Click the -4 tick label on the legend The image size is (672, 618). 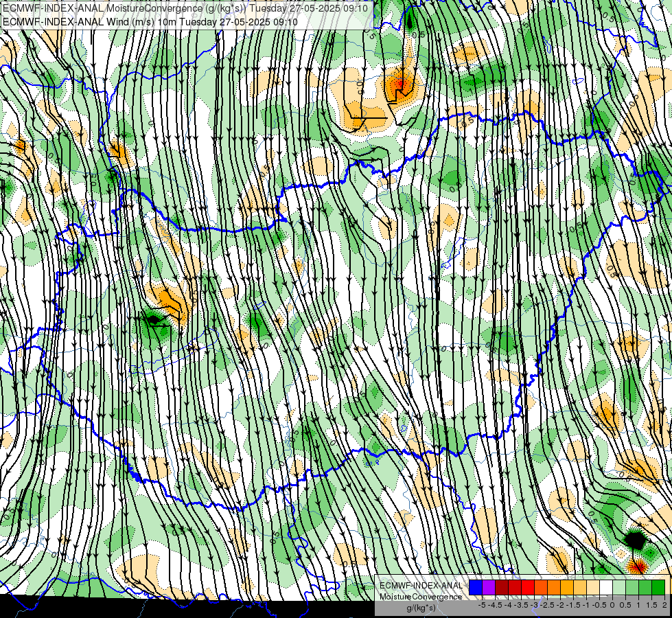pyautogui.click(x=508, y=605)
